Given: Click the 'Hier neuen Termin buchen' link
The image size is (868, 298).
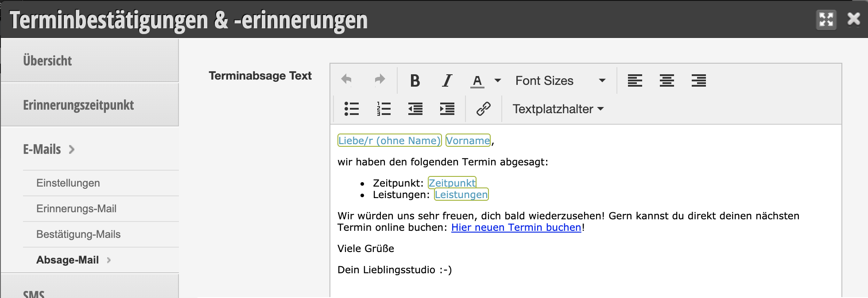Looking at the screenshot, I should pyautogui.click(x=516, y=228).
